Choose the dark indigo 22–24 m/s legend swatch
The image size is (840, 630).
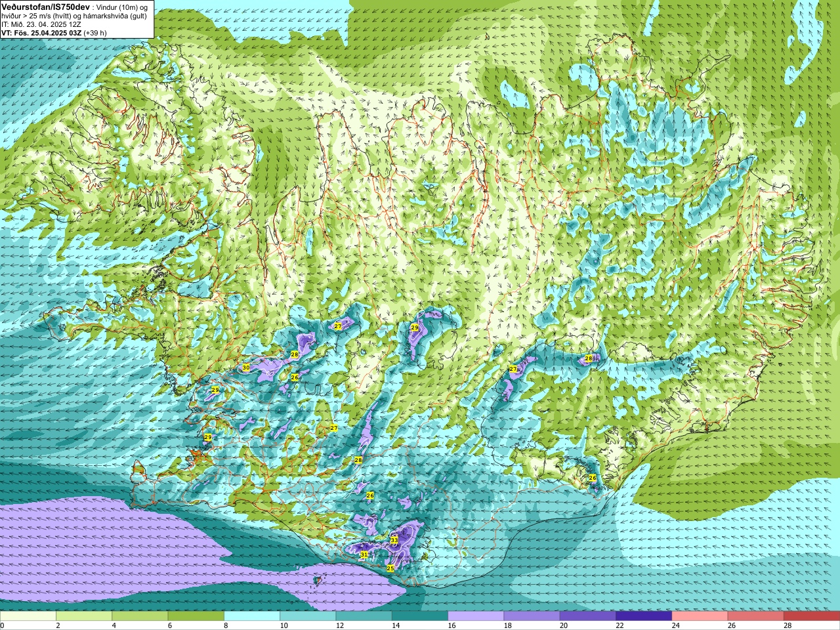[644, 616]
